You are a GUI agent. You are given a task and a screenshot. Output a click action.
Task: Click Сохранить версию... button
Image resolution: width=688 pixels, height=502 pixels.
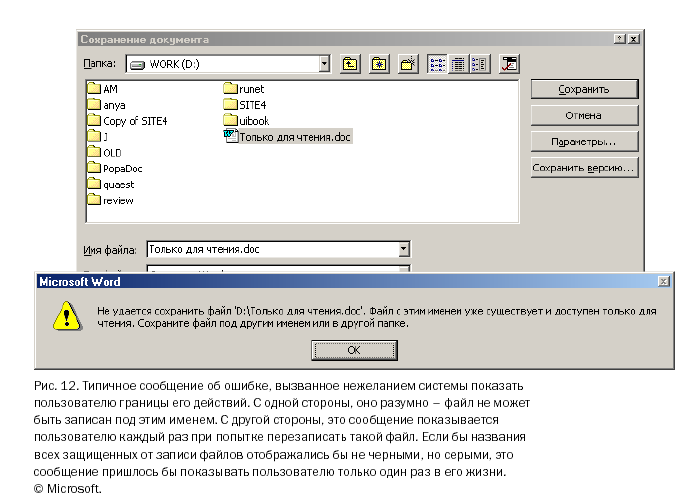click(x=584, y=168)
